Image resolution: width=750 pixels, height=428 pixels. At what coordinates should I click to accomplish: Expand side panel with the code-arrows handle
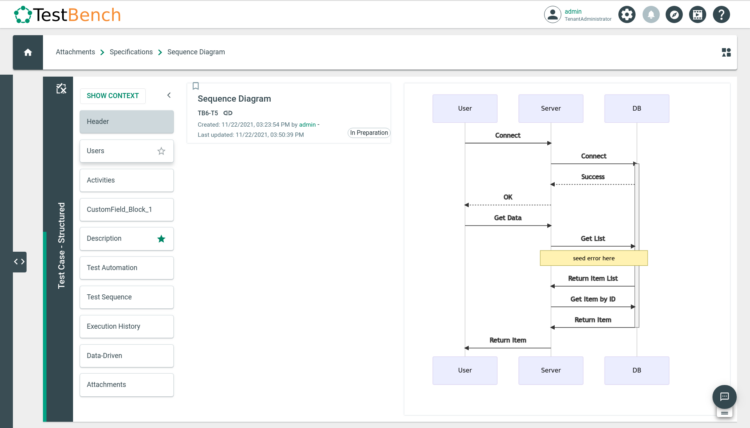click(x=20, y=262)
